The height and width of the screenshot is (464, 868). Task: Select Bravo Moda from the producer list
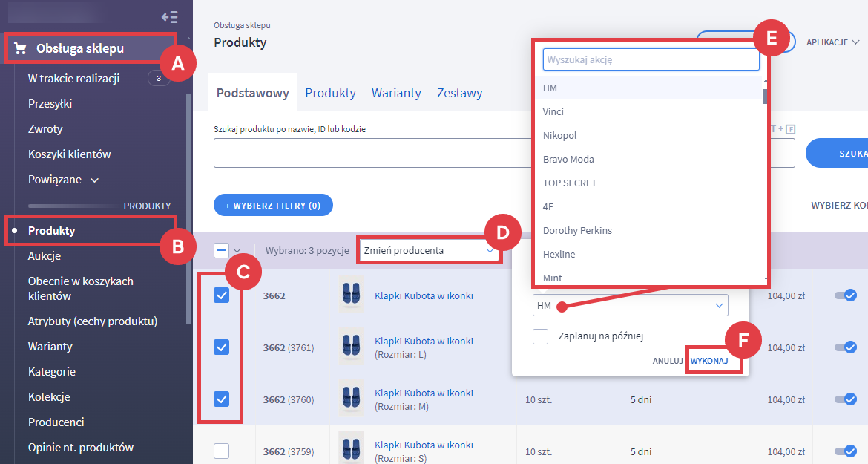568,159
